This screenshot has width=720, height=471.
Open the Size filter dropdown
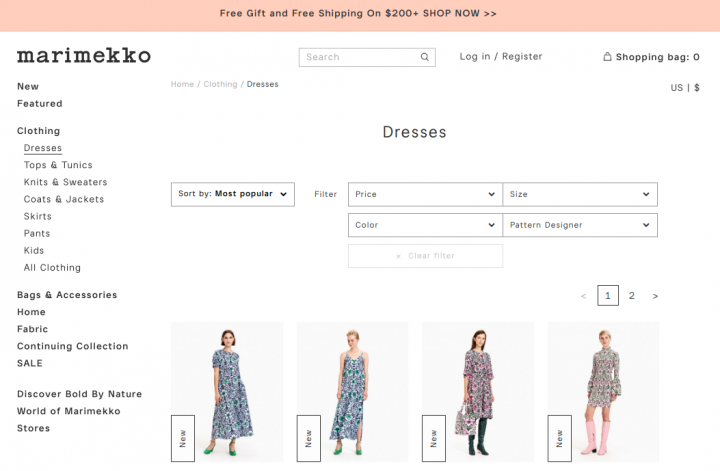pos(580,194)
